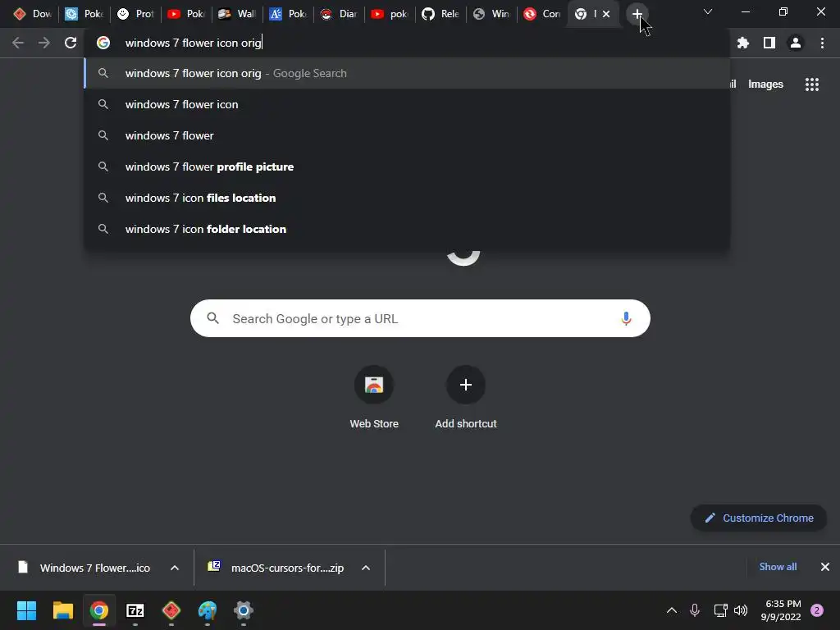Viewport: 840px width, 630px height.
Task: Click in the address bar text
Action: [193, 43]
